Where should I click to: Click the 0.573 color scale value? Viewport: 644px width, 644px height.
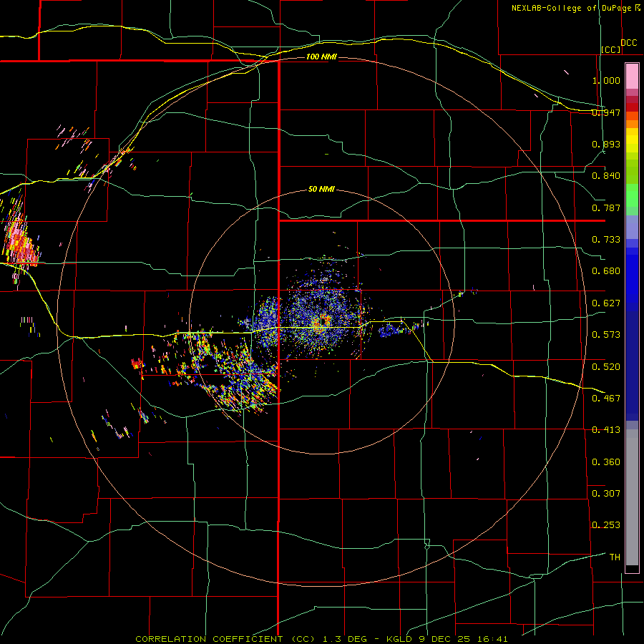606,335
